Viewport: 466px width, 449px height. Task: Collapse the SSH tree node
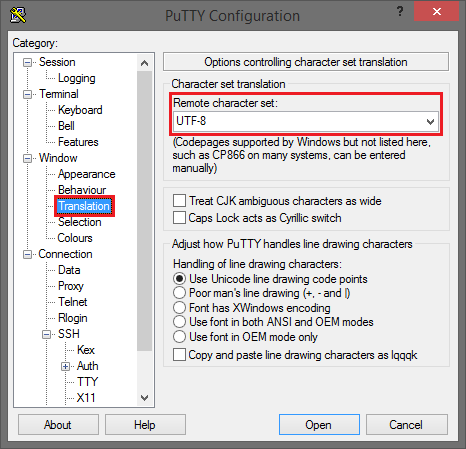point(46,334)
